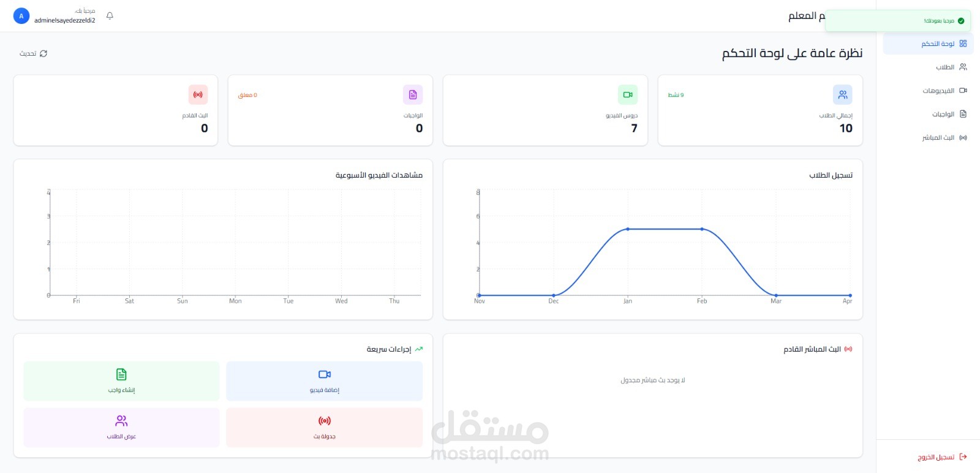Click the جدولة بث quick action button
980x473 pixels.
pyautogui.click(x=325, y=428)
